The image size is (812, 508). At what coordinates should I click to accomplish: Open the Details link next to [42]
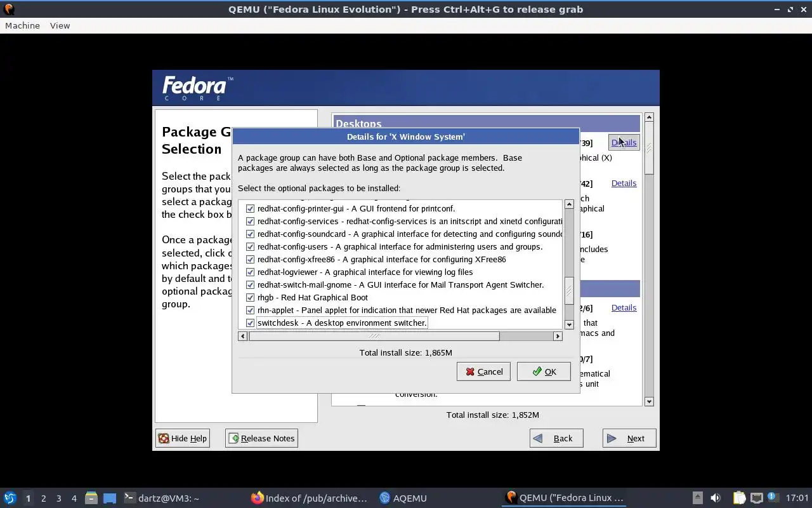tap(624, 183)
